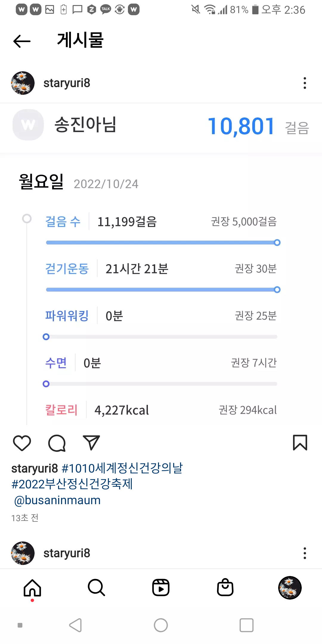Open profile tab avatar in bottom bar
Screen dimensions: 322x644
[x=290, y=588]
